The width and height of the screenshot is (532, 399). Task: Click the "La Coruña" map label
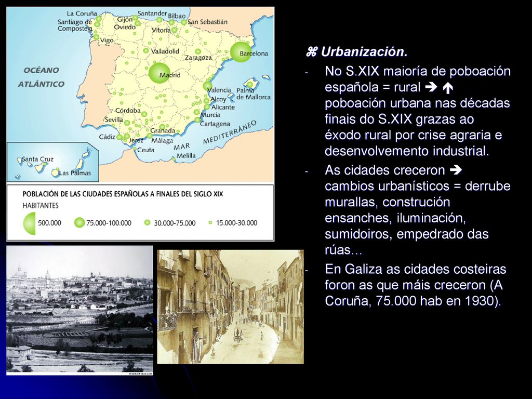click(x=82, y=14)
